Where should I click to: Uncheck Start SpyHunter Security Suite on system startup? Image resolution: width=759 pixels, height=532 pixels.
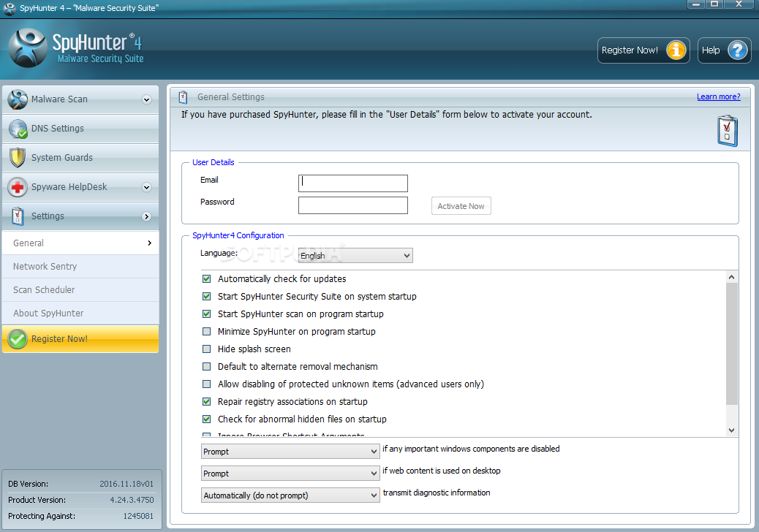pos(207,297)
